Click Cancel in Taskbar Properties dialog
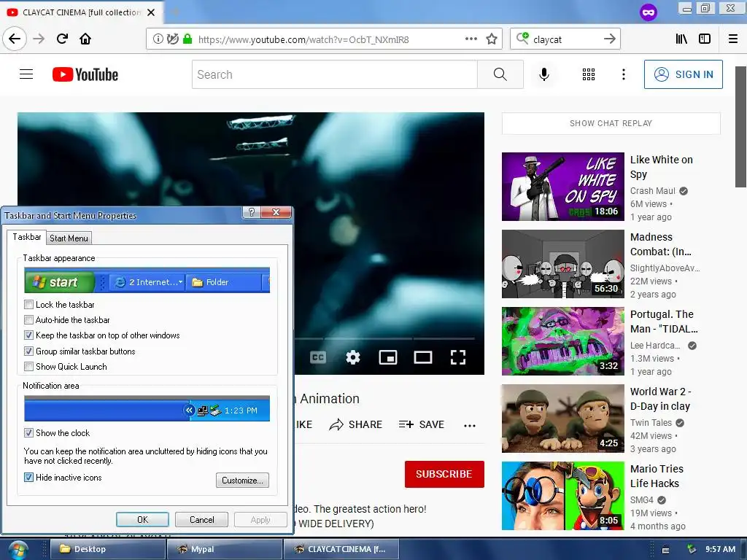Screen dimensions: 747x560 (x=201, y=519)
